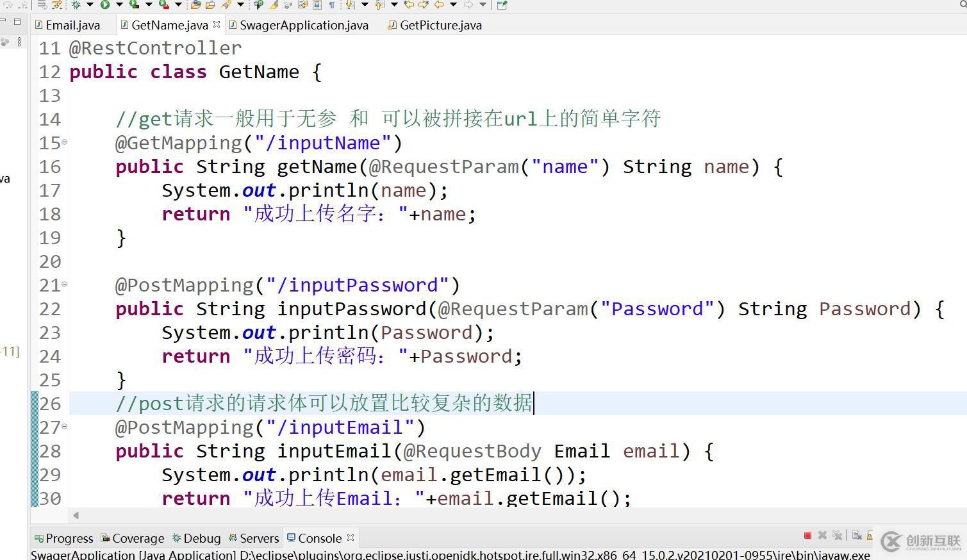Open the Servers view tab
This screenshot has width=967, height=560.
254,538
